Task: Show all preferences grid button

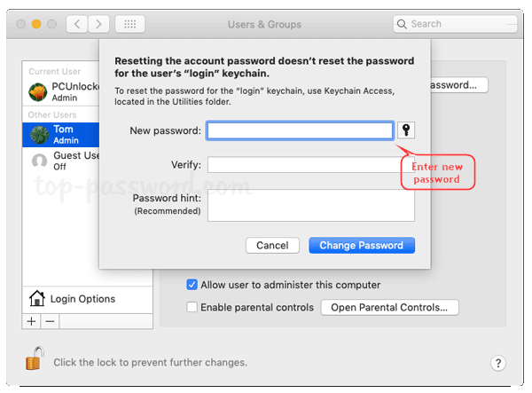Action: [130, 24]
